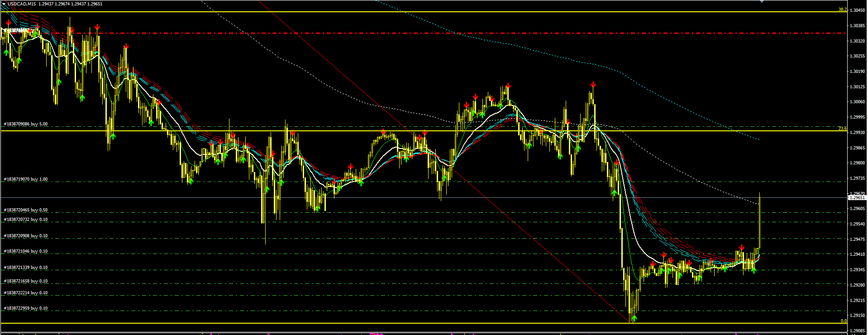The image size is (868, 335).
Task: Select order label #1838722959 buy 0.10
Action: 26,308
